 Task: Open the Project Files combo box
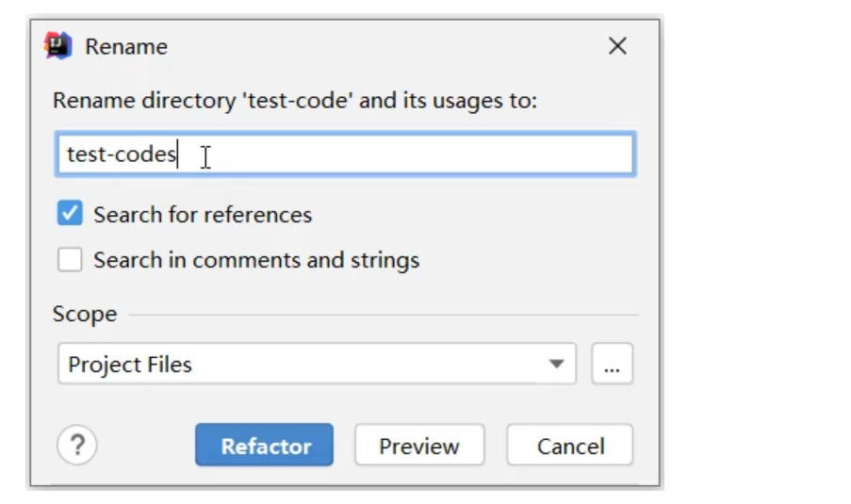coord(302,365)
